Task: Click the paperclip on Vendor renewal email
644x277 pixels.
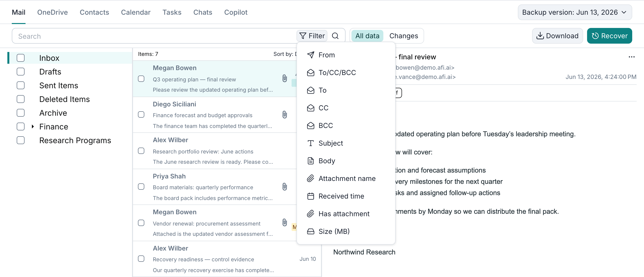Action: pyautogui.click(x=284, y=223)
